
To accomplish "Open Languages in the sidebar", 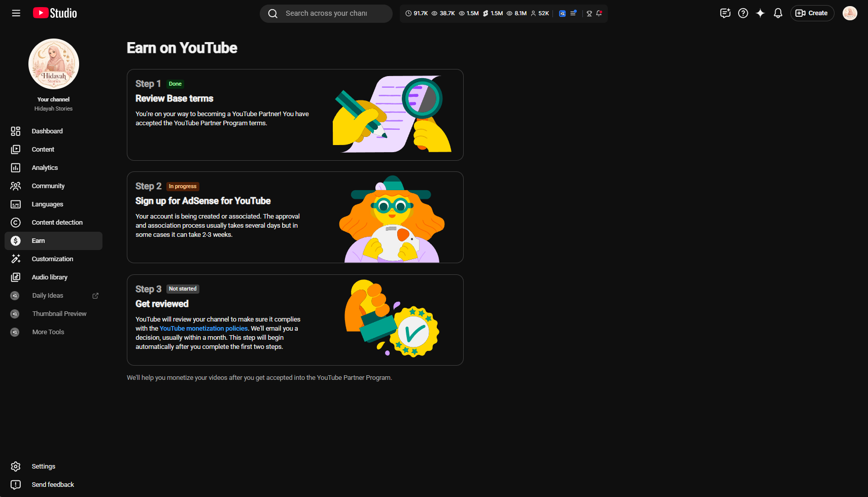I will [53, 204].
